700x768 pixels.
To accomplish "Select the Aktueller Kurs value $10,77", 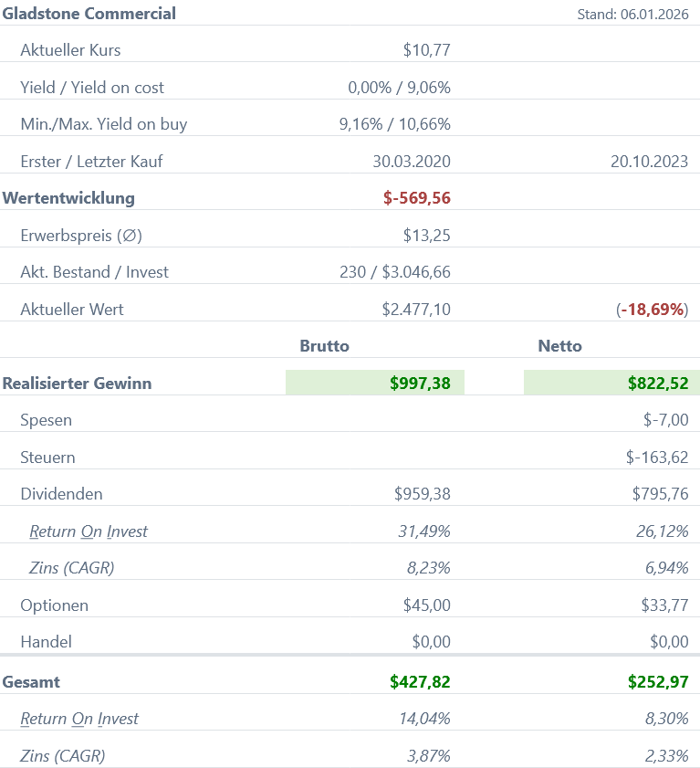I will click(x=426, y=50).
